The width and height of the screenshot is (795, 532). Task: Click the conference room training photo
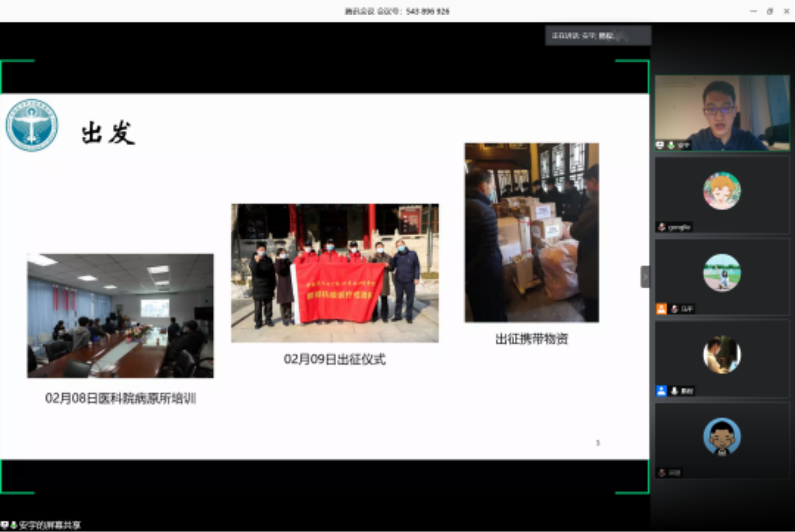120,315
